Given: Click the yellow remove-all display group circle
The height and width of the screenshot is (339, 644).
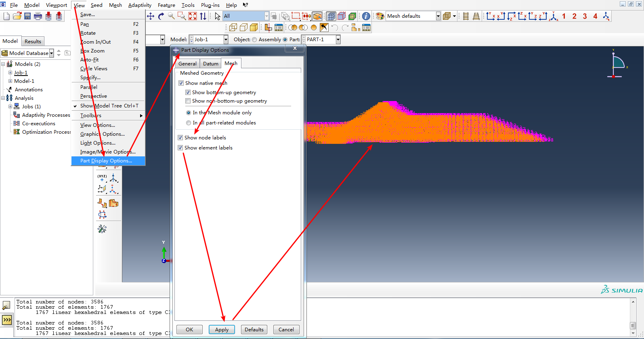Looking at the screenshot, I should pos(314,27).
